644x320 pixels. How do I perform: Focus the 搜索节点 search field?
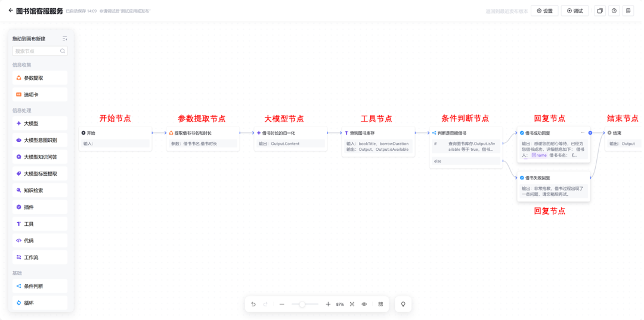40,51
